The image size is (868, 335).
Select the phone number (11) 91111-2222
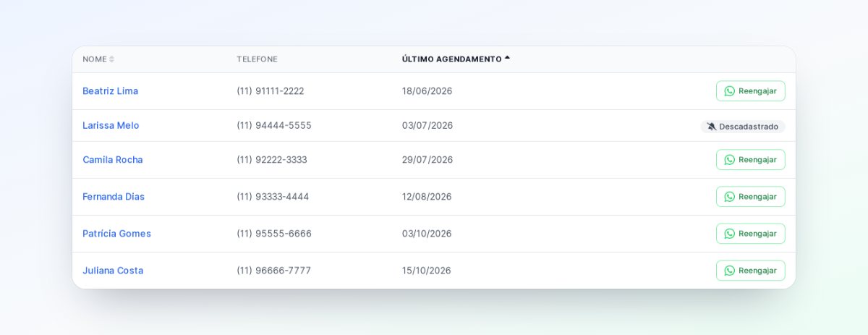click(271, 91)
